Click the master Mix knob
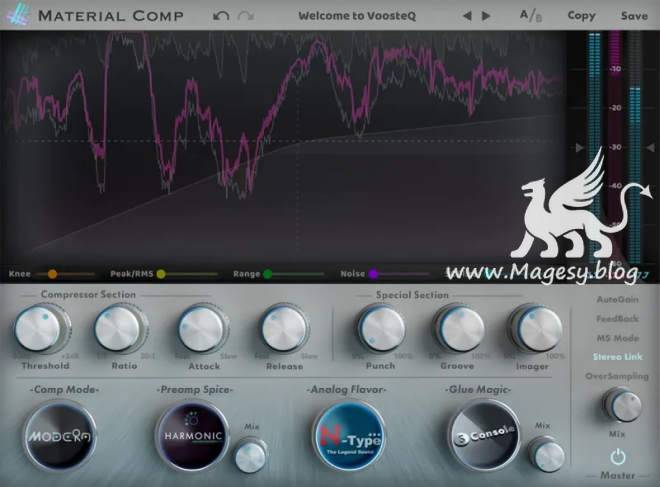 coord(623,405)
